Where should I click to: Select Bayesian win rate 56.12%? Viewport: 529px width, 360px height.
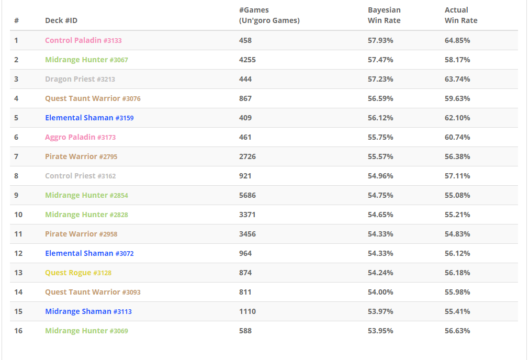[380, 118]
